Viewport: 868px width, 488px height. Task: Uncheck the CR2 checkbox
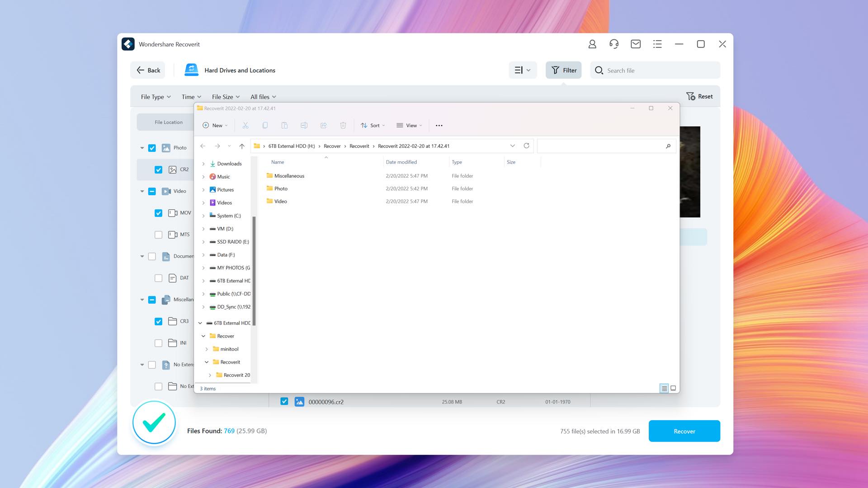(x=158, y=169)
